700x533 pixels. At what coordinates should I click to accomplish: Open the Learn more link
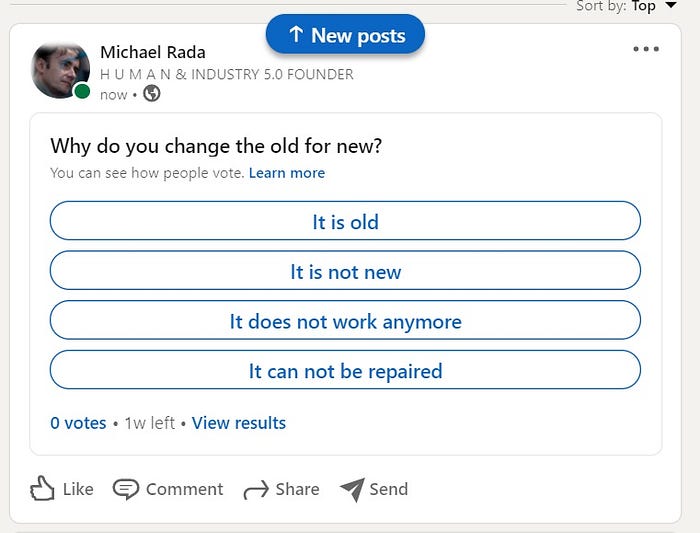point(287,173)
